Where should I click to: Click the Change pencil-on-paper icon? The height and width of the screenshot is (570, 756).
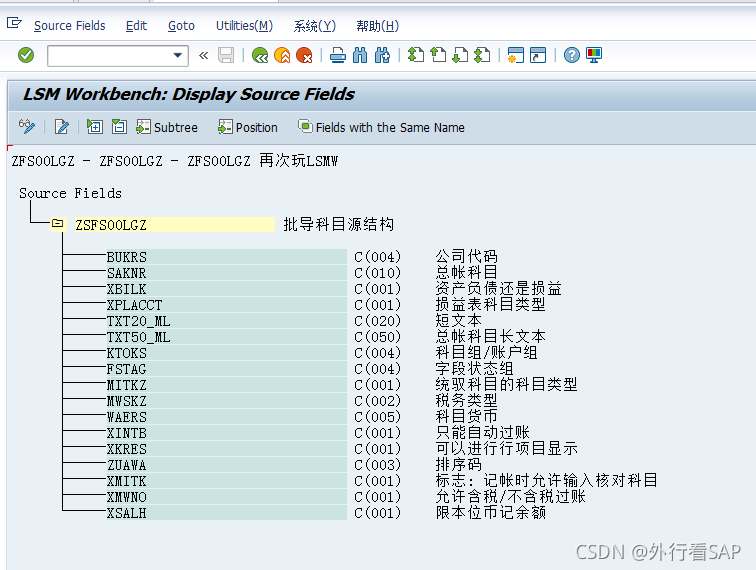(62, 127)
